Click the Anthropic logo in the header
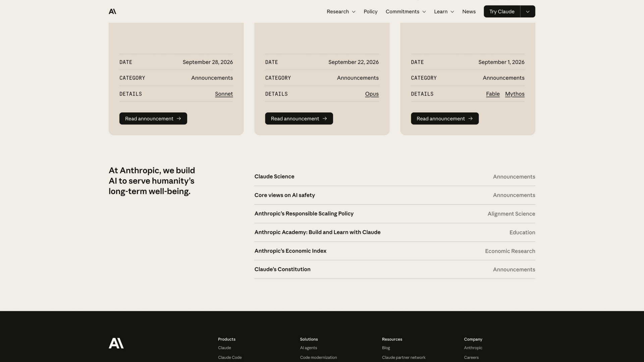This screenshot has height=362, width=644. tap(112, 11)
